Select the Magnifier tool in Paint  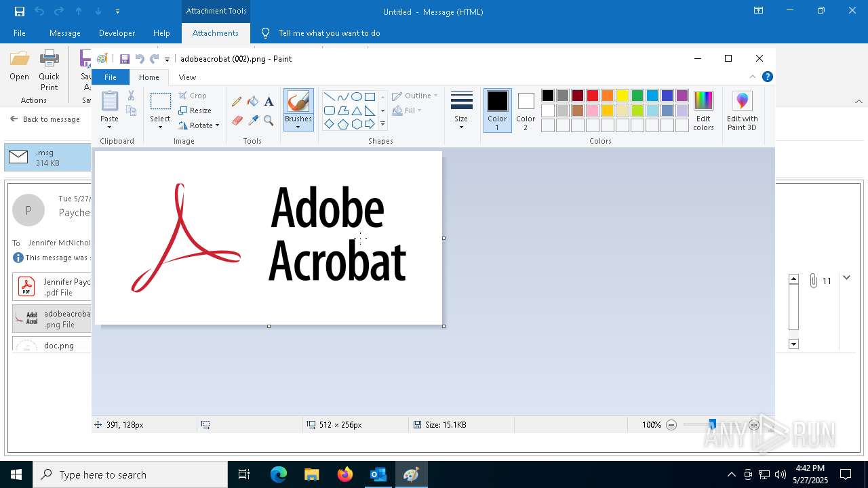(269, 121)
